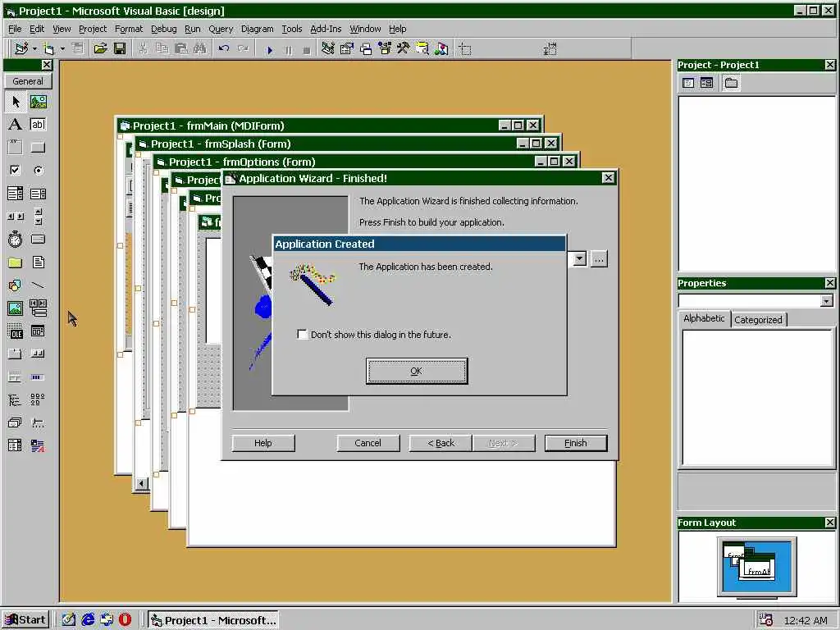The height and width of the screenshot is (630, 840).
Task: Select the CommandButton control in the toolbox
Action: click(x=38, y=148)
